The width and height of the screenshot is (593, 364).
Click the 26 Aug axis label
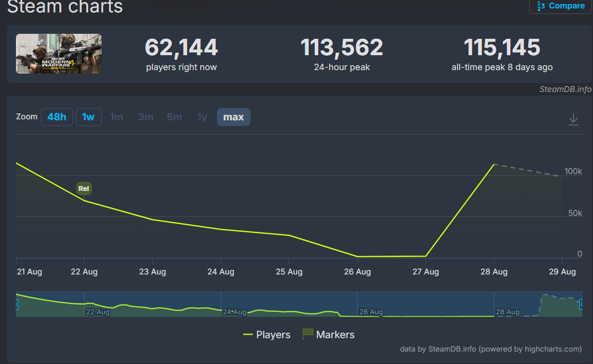tap(357, 272)
